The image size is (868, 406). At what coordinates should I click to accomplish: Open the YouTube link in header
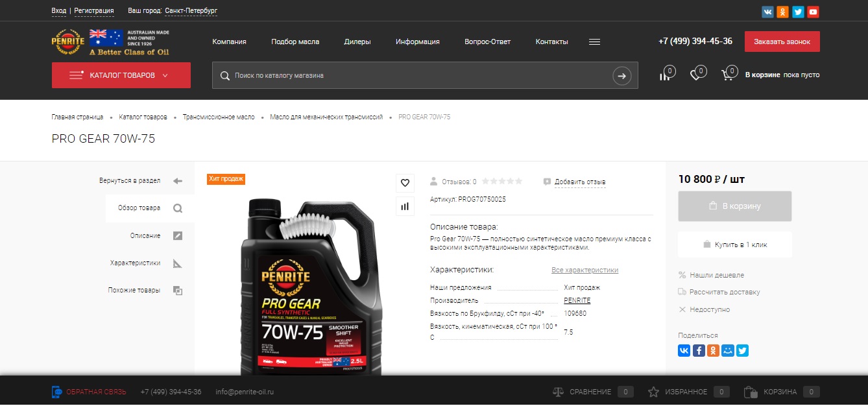coord(814,12)
